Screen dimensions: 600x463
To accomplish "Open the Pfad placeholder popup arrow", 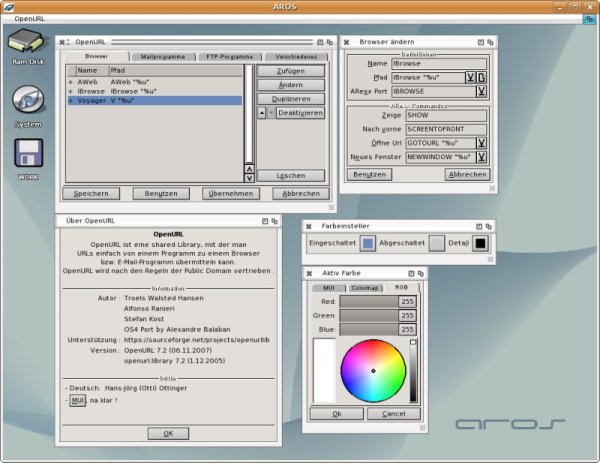I will [x=469, y=77].
